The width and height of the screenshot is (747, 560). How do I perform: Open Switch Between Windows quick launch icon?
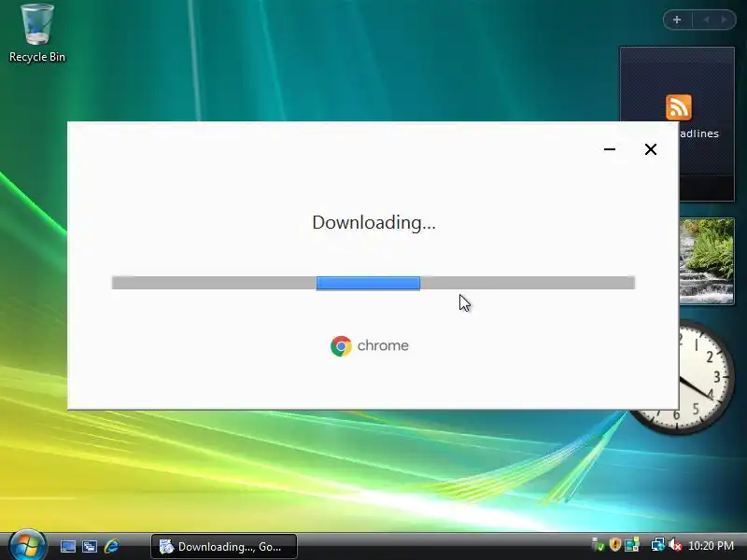coord(90,546)
